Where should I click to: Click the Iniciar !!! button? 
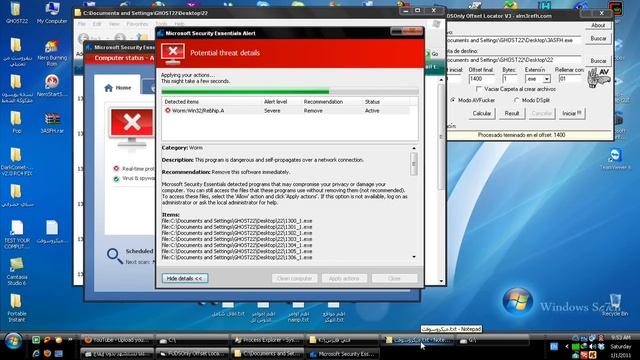(571, 113)
